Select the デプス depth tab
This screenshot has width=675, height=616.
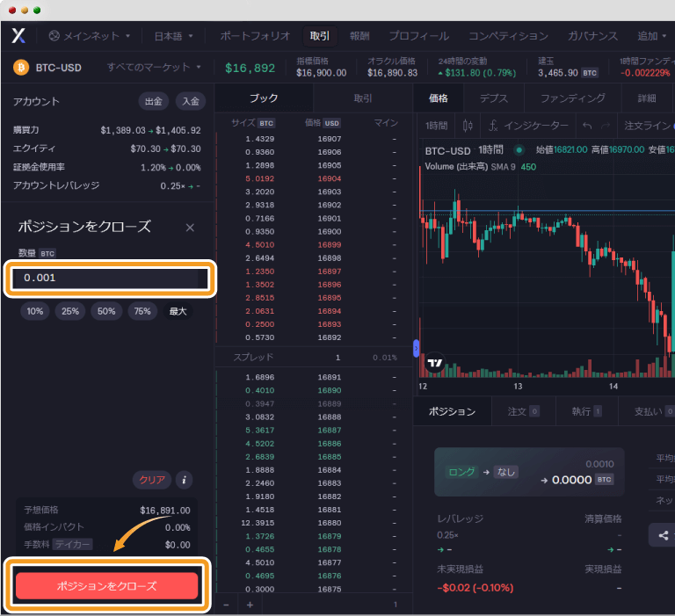[x=494, y=98]
